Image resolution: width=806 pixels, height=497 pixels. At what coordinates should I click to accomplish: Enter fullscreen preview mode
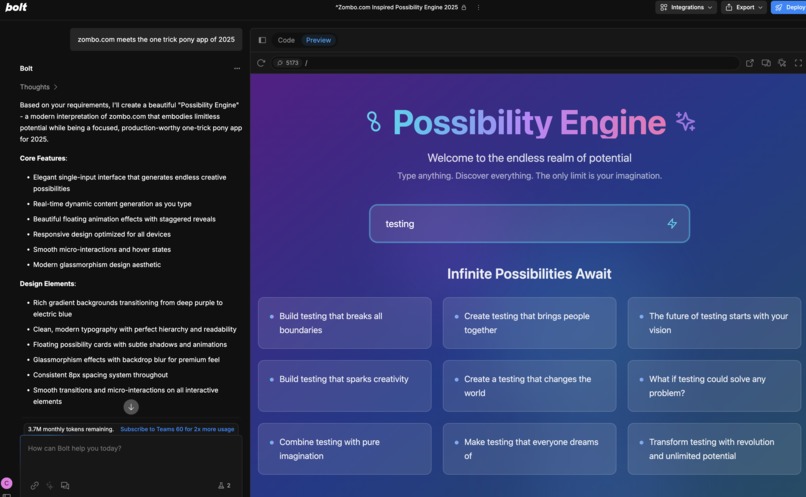click(798, 63)
